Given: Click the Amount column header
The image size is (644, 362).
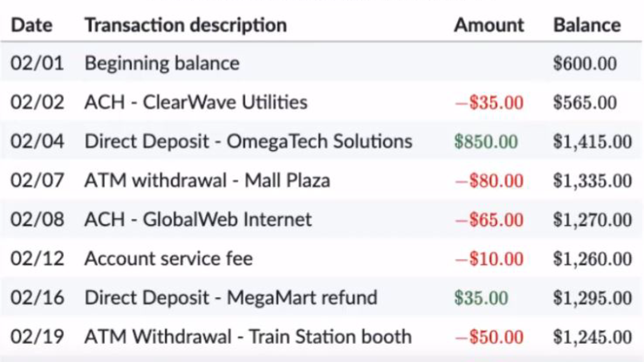Looking at the screenshot, I should pos(489,25).
